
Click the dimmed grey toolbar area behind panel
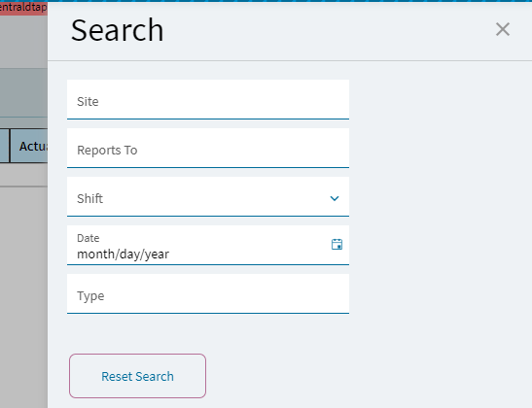[x=23, y=93]
